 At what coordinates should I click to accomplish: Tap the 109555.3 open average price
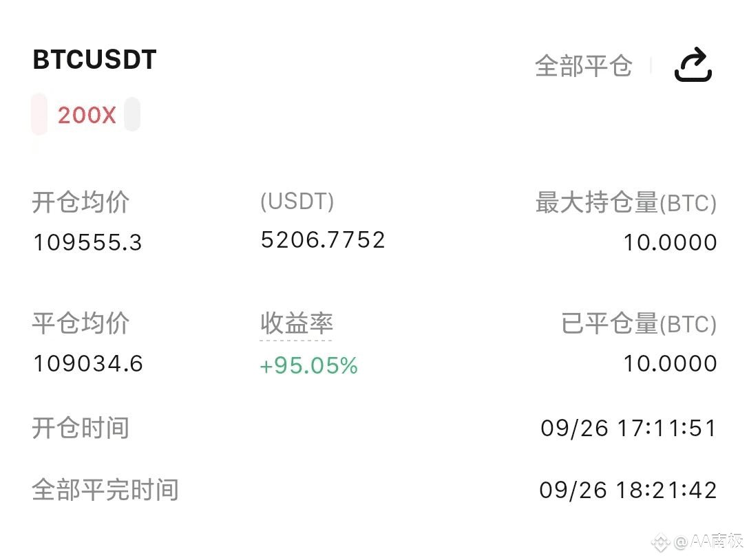coord(88,242)
